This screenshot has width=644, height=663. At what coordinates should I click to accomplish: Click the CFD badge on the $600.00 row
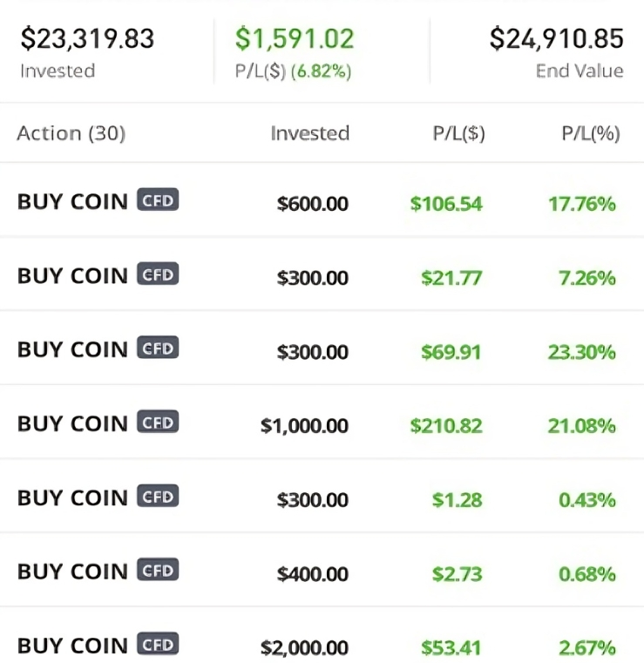coord(158,201)
